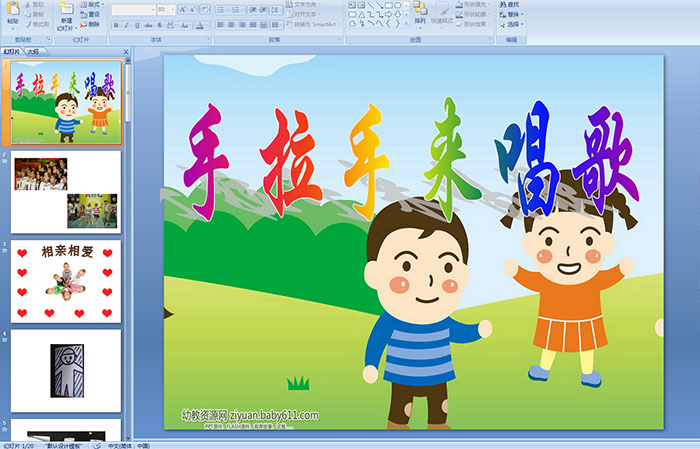Toggle Bold formatting
The image size is (700, 449).
click(x=114, y=24)
